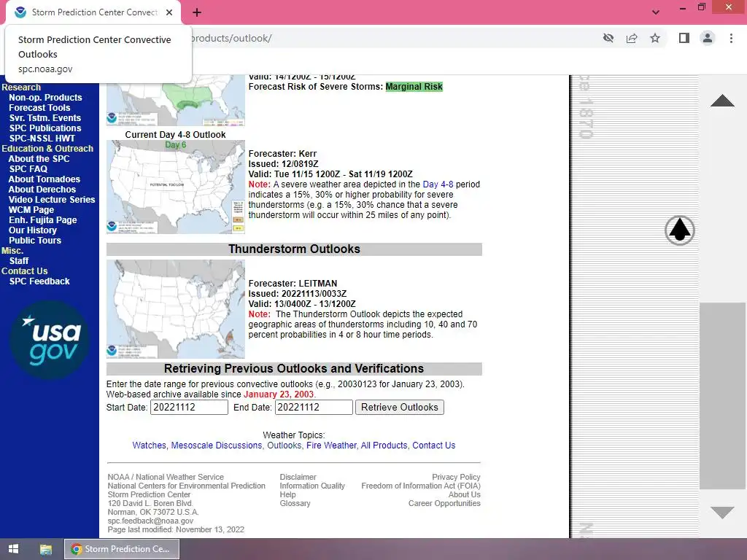This screenshot has width=747, height=560.
Task: Open the Day 3 outlook map thumbnail
Action: [175, 101]
